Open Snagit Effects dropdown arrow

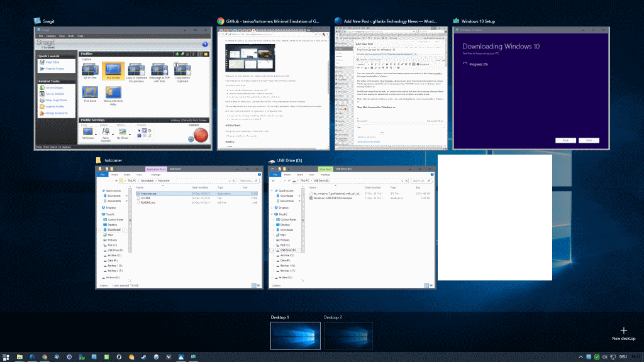coord(130,134)
